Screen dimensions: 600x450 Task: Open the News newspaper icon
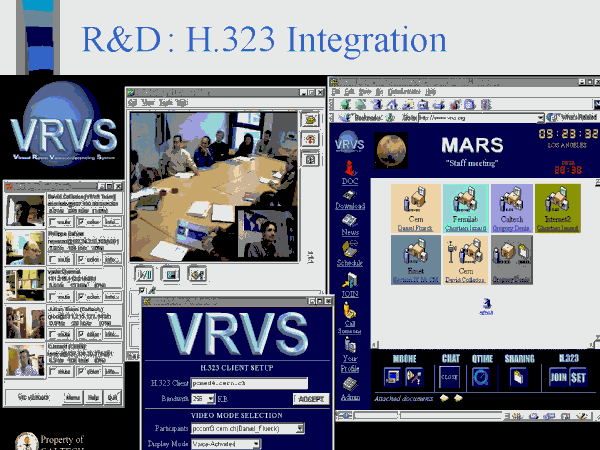coord(350,221)
